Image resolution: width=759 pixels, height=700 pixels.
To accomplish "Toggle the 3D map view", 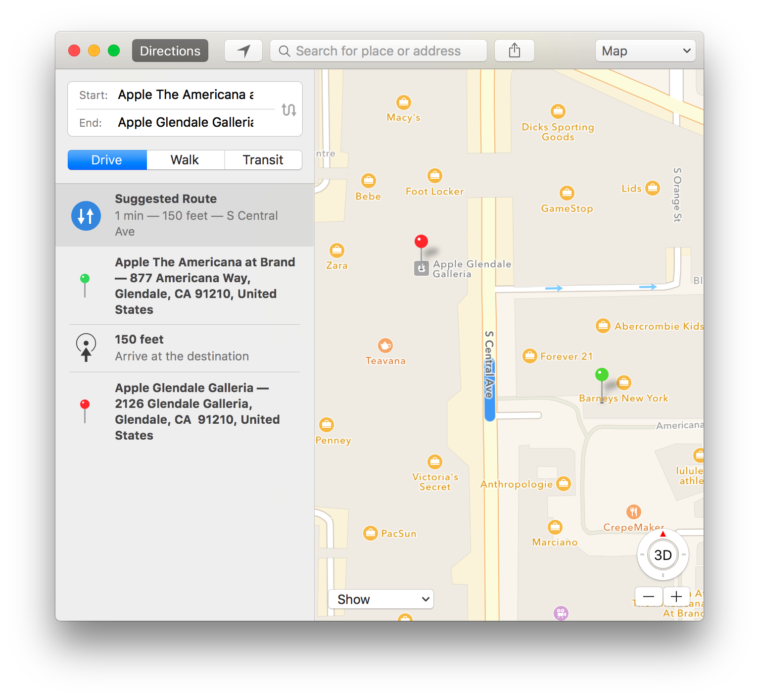I will [663, 555].
